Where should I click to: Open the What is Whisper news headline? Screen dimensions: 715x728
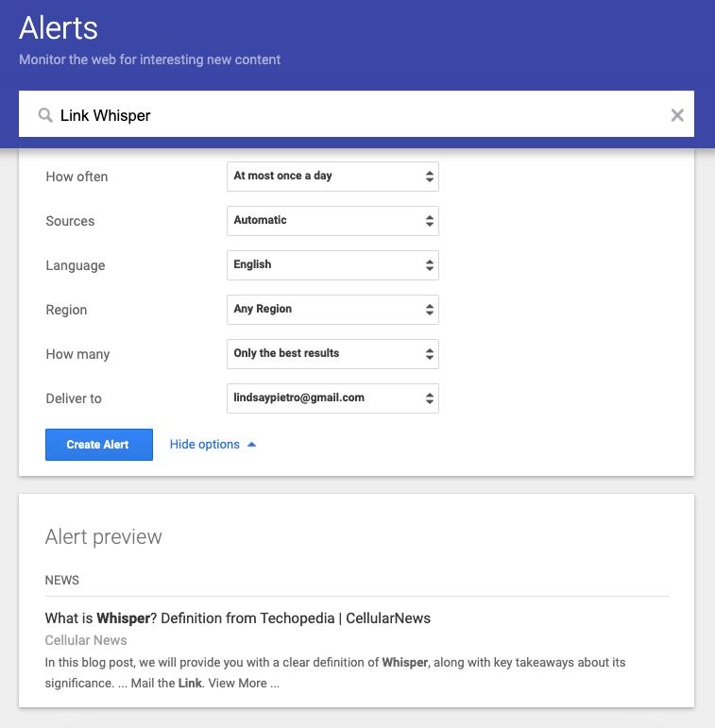(x=238, y=618)
